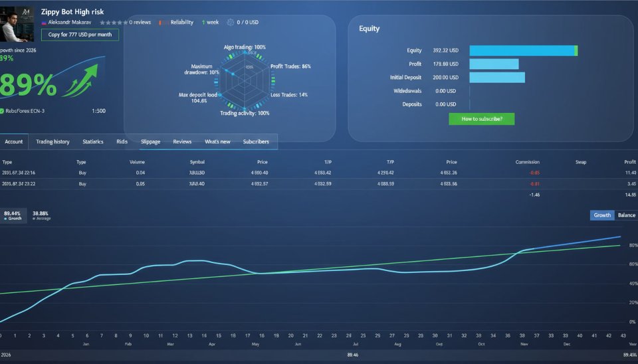The image size is (638, 364).
Task: Click the Profit Trades: 86% label
Action: point(290,66)
